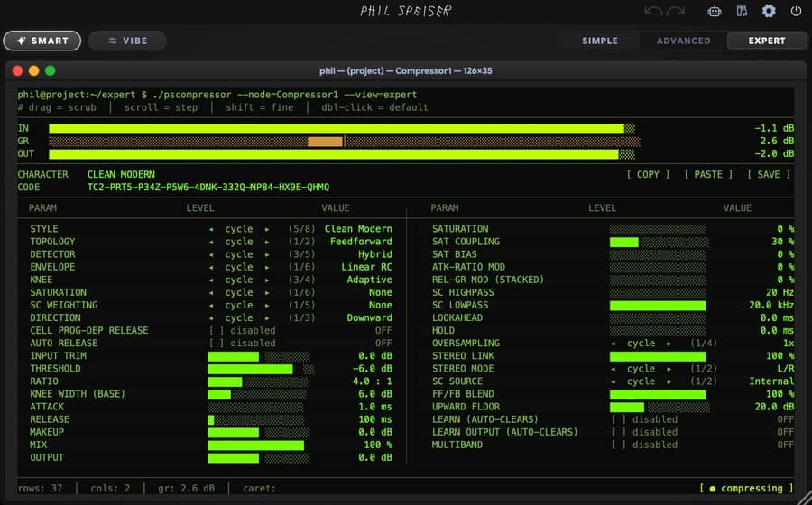Screen dimensions: 812x505
Task: Click the redo arrow icon
Action: (676, 11)
